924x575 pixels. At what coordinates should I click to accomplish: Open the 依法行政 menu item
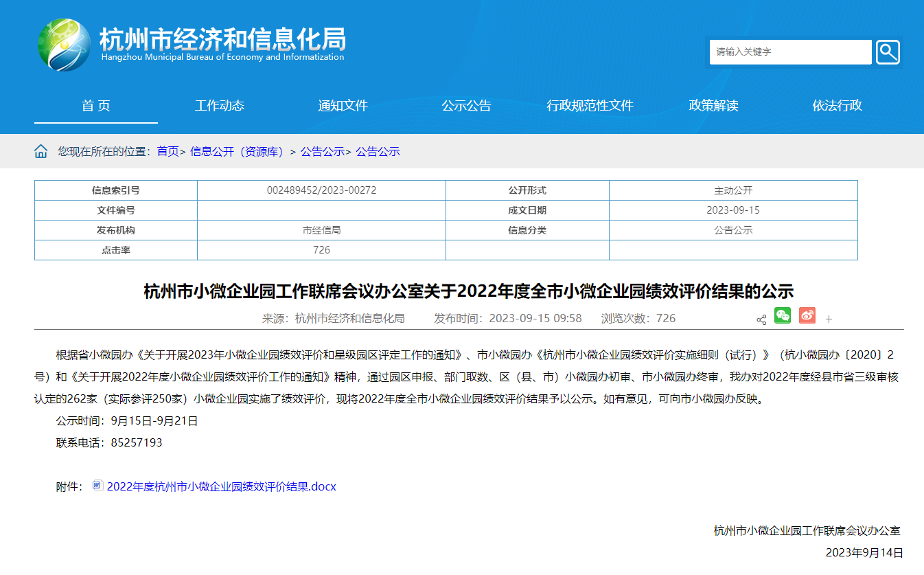(838, 106)
